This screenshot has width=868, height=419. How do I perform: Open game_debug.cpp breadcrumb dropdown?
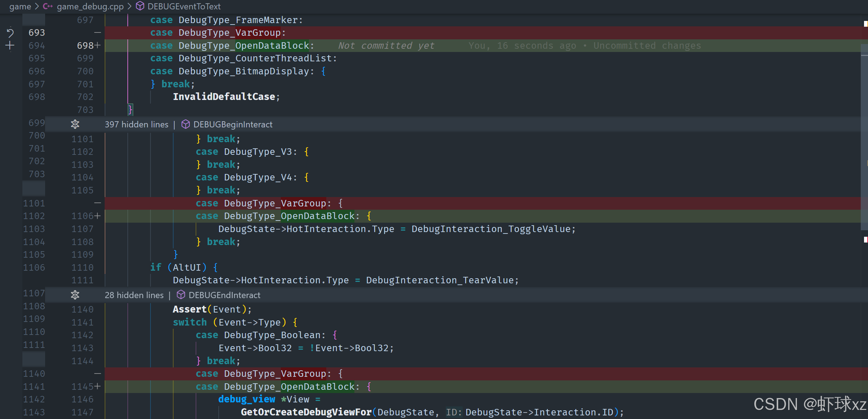[90, 6]
